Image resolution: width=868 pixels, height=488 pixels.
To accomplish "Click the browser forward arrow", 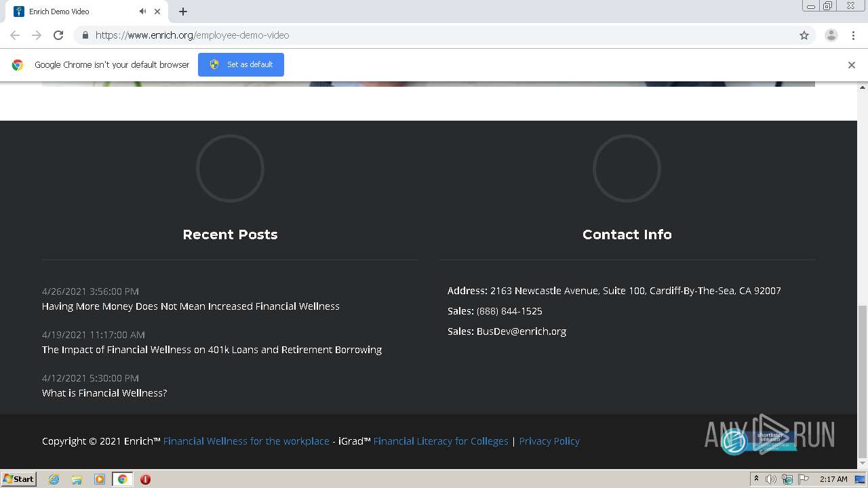I will pos(37,35).
